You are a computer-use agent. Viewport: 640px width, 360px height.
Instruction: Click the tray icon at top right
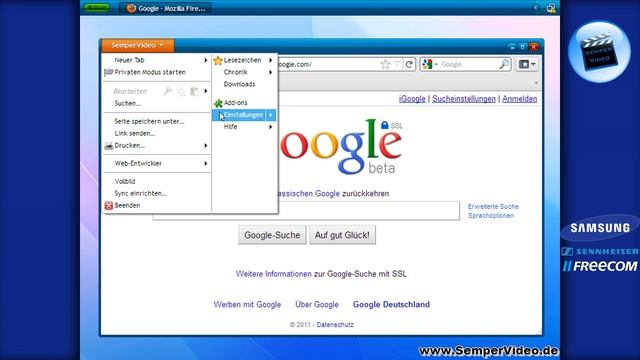(x=551, y=8)
